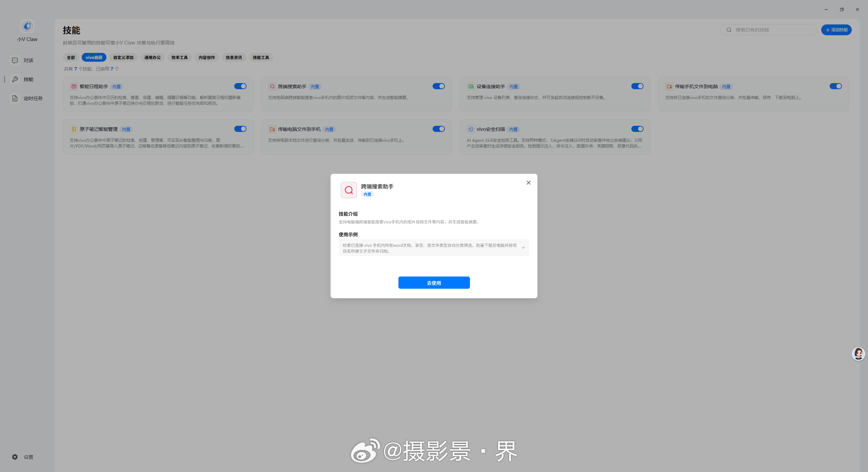
Task: Turn off 传输手机文件到电脑 switch
Action: (836, 86)
